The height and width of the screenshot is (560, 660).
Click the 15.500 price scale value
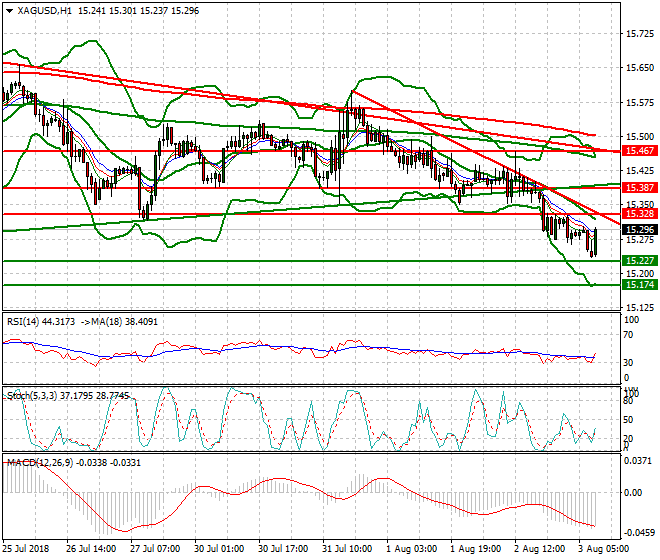[x=640, y=136]
